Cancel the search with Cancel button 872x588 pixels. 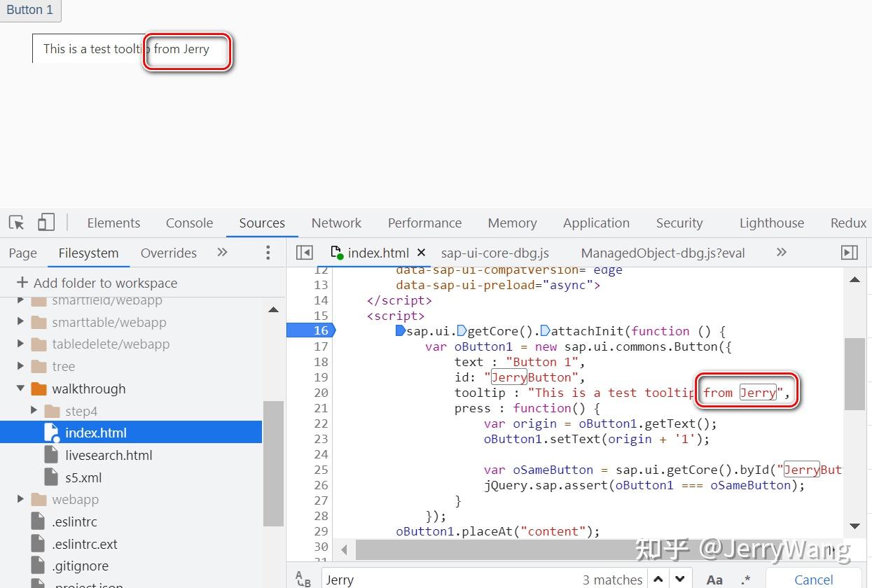(812, 579)
